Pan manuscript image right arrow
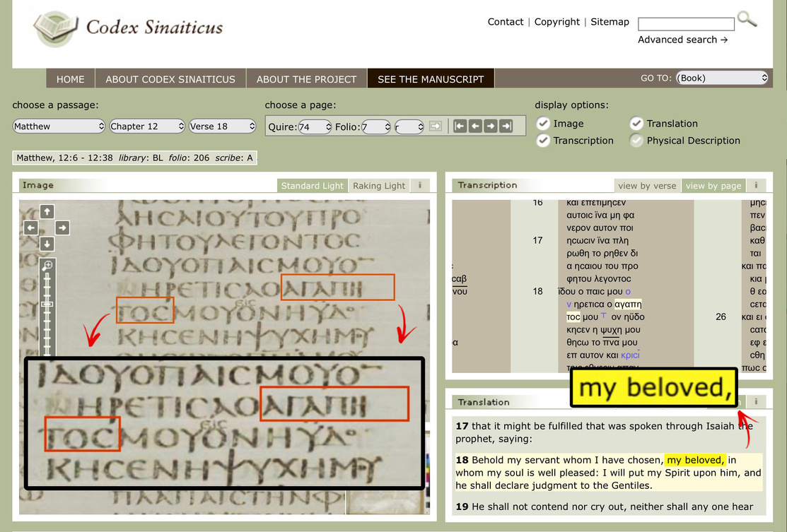Image resolution: width=787 pixels, height=532 pixels. [x=62, y=227]
